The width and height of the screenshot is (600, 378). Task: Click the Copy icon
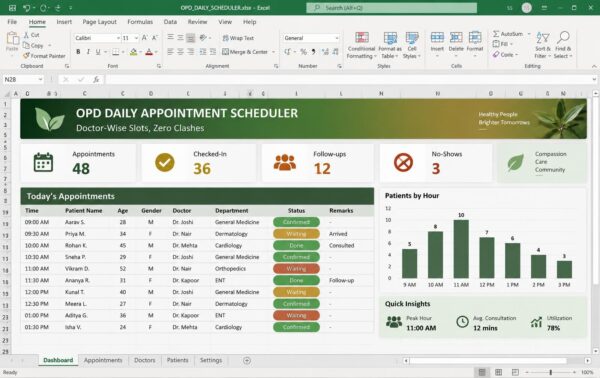coord(26,46)
